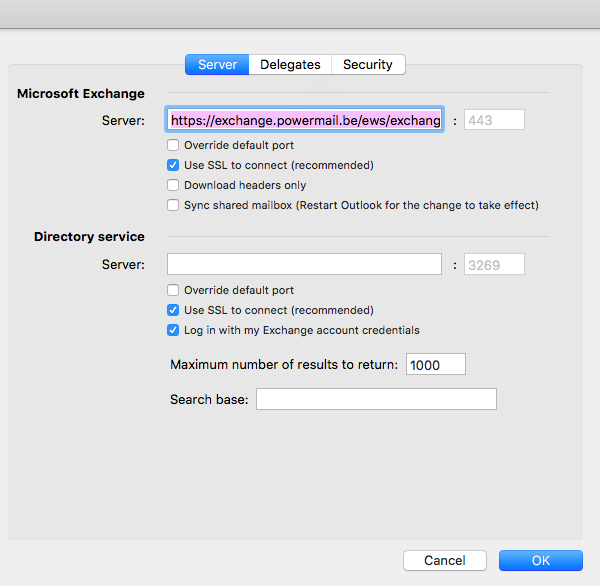This screenshot has width=600, height=586.
Task: Open the Security tab
Action: (x=368, y=65)
